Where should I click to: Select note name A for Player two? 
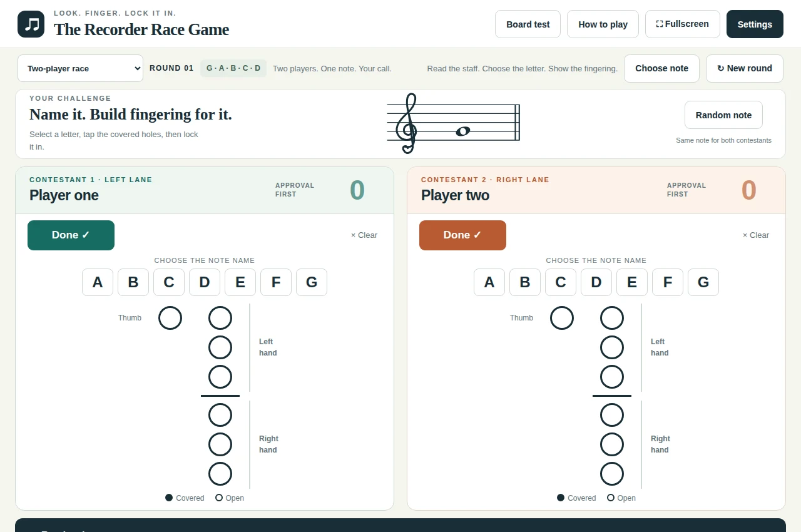coord(489,282)
